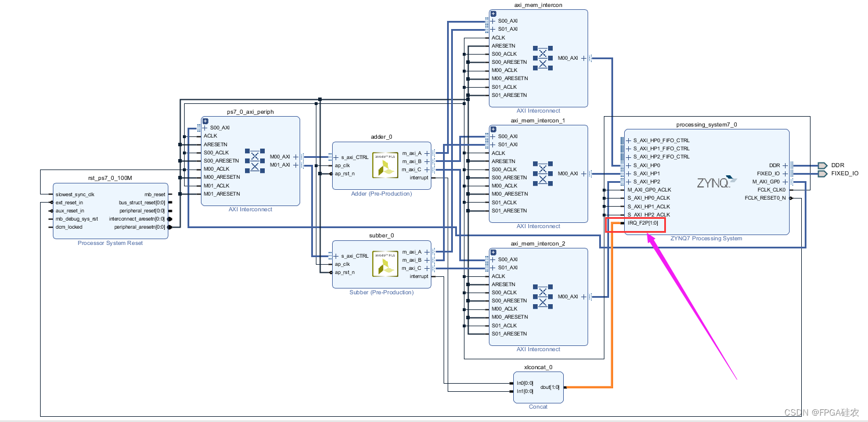The height and width of the screenshot is (422, 868).
Task: Select FCLK_RESET0_N pin on Zynq block
Action: (765, 198)
